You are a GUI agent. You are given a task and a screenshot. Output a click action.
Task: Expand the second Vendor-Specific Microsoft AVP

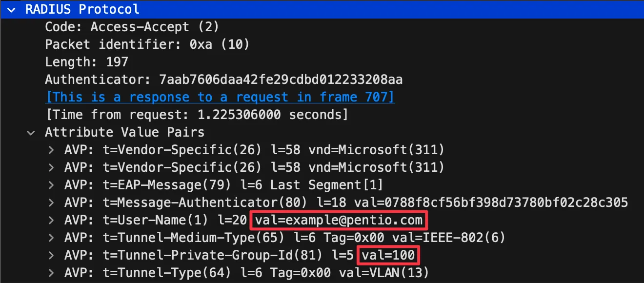51,167
